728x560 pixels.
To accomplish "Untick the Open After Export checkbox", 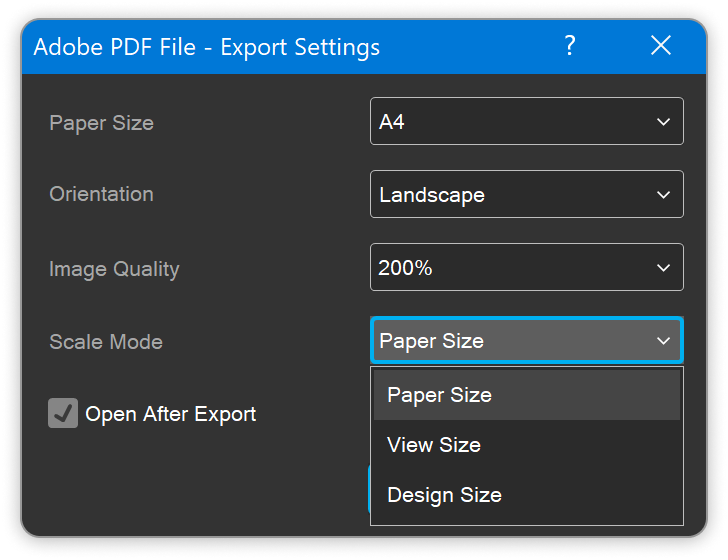I will [x=63, y=414].
